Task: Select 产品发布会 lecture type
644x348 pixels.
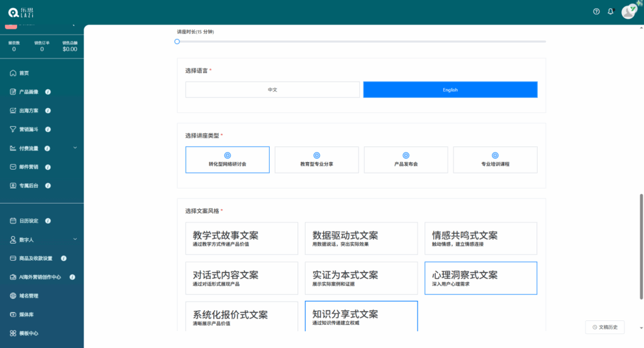Action: [x=406, y=160]
